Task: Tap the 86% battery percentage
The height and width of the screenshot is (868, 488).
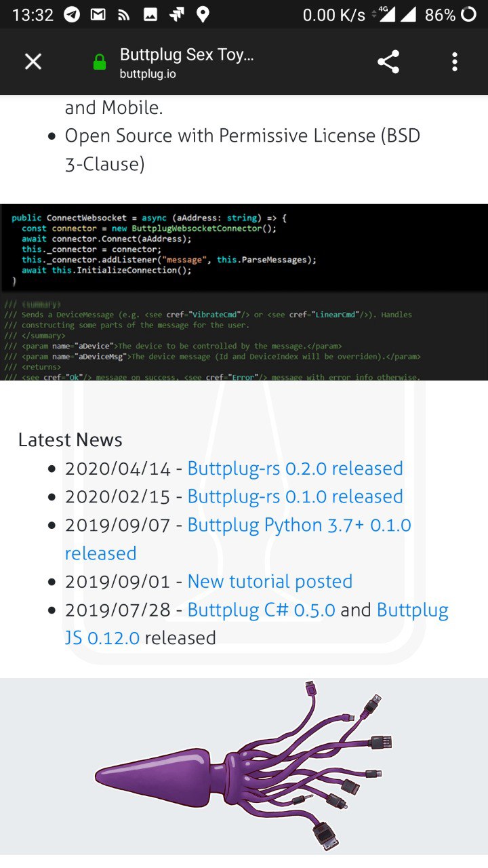Action: (440, 14)
